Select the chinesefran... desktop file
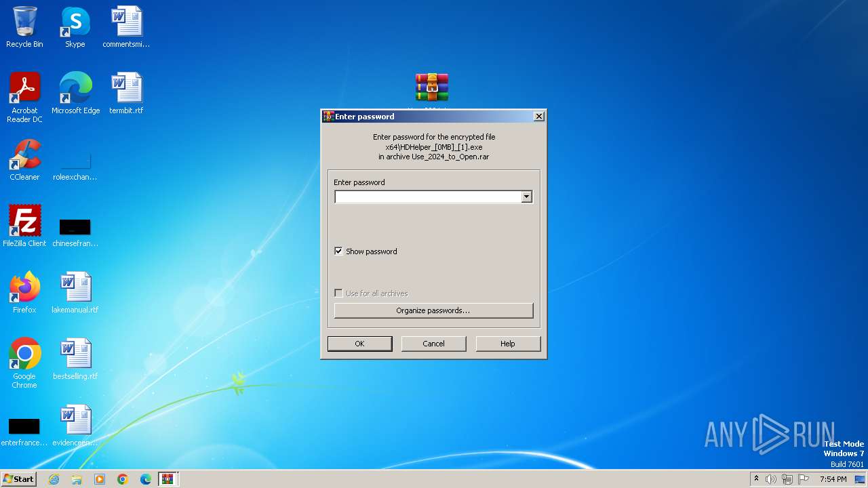The height and width of the screenshot is (488, 868). 75,230
